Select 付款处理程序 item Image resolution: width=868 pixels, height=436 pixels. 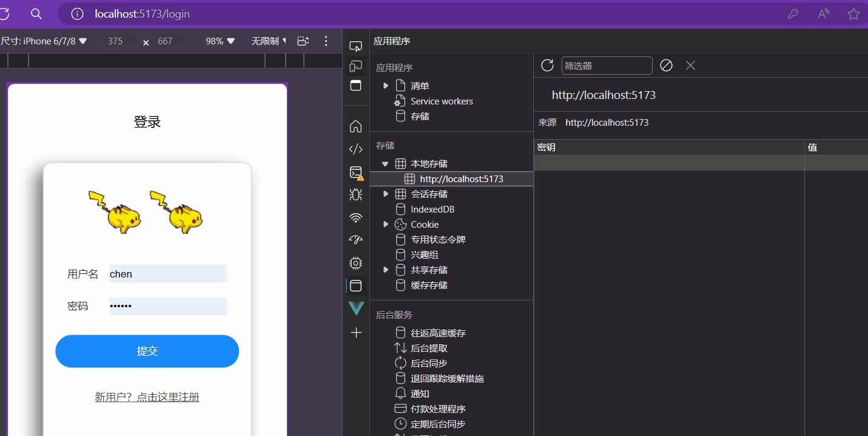pyautogui.click(x=438, y=409)
